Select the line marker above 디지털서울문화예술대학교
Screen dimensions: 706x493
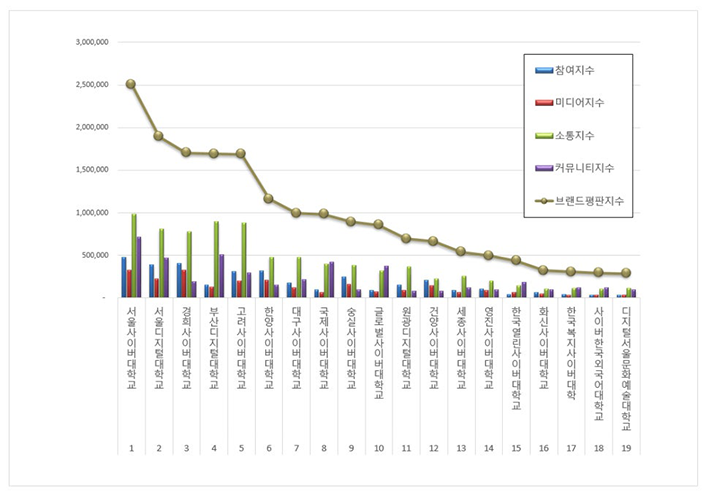625,273
